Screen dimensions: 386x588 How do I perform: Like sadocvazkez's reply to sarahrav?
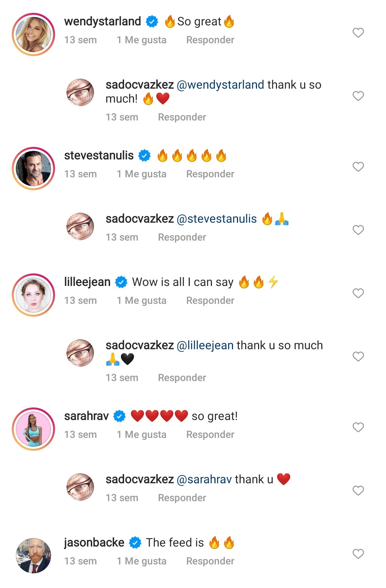pos(358,490)
